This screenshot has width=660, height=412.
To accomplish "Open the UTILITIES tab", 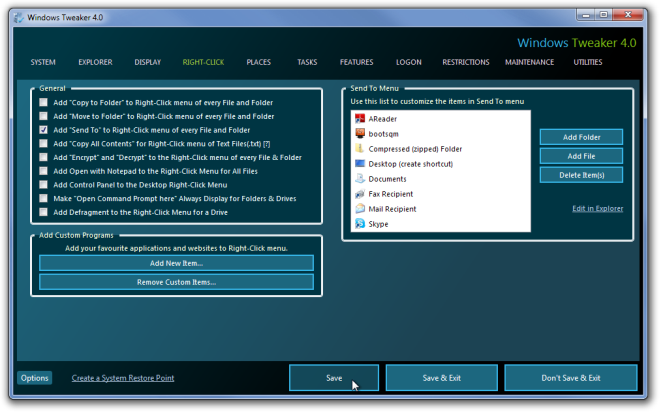I will tap(588, 62).
